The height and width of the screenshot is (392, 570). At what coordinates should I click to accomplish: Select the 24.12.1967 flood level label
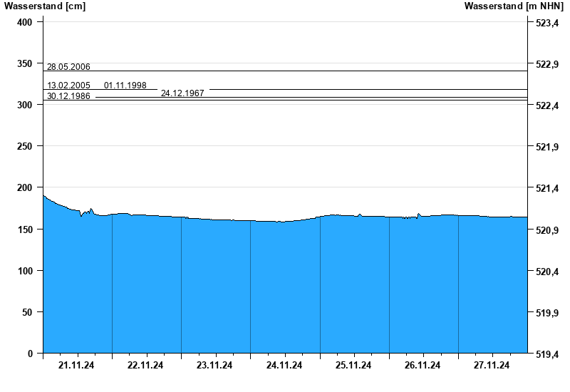pos(182,93)
